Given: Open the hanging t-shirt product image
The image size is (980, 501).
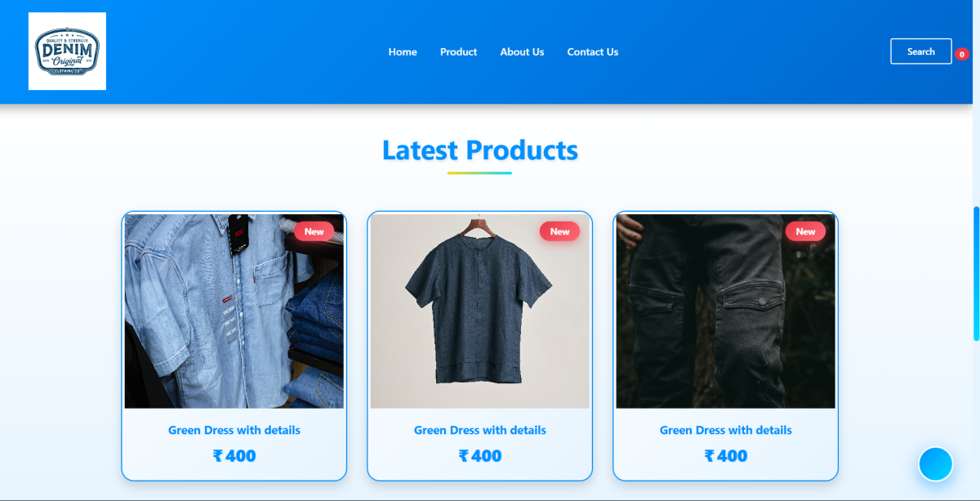Looking at the screenshot, I should pos(480,311).
